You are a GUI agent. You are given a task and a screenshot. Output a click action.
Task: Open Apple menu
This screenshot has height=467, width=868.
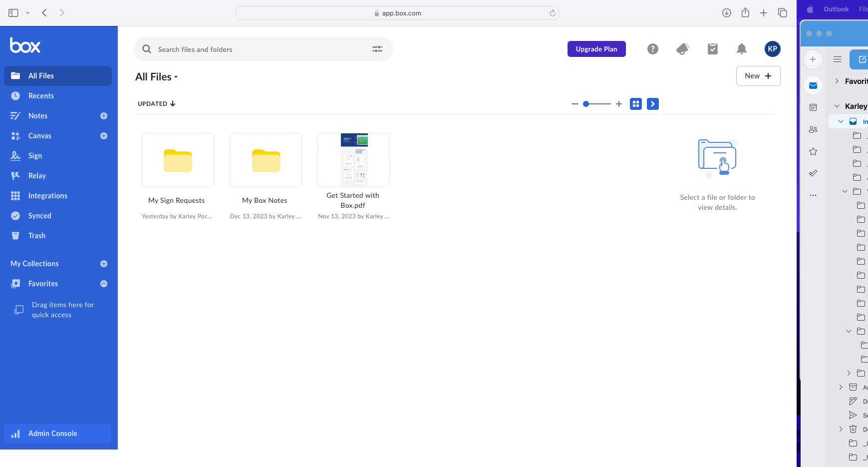[x=810, y=9]
